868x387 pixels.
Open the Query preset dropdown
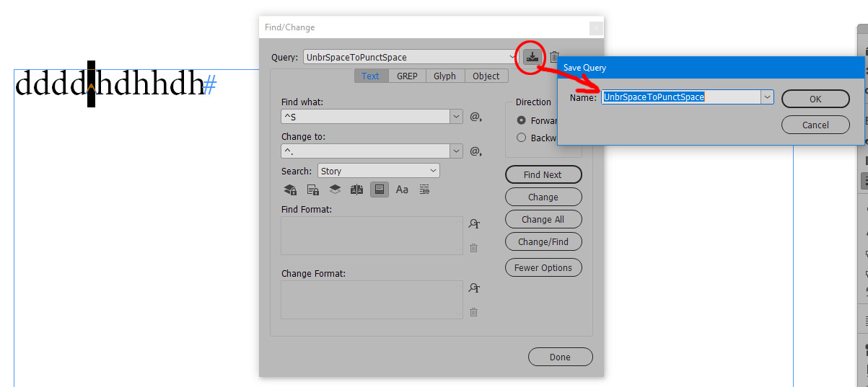410,57
